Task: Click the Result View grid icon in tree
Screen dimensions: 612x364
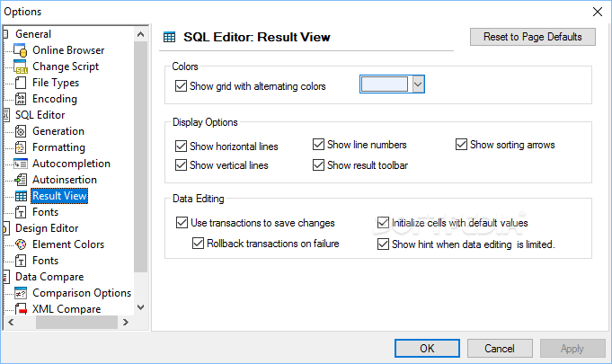Action: [21, 196]
